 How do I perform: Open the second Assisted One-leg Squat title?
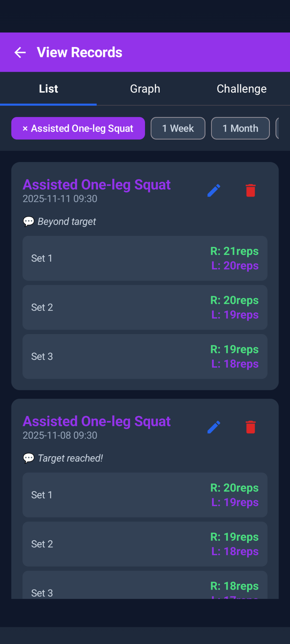97,421
